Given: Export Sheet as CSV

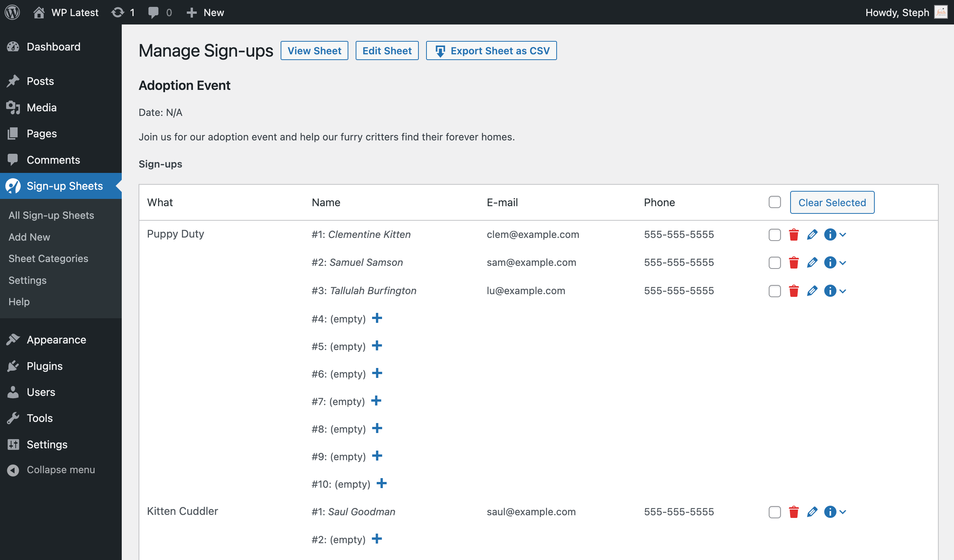Looking at the screenshot, I should point(492,50).
